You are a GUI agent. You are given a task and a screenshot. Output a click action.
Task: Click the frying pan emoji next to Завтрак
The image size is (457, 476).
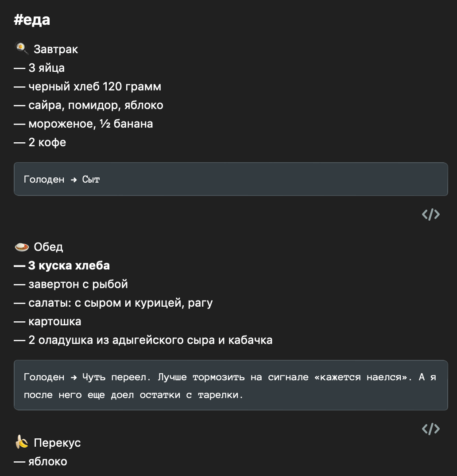(x=22, y=49)
